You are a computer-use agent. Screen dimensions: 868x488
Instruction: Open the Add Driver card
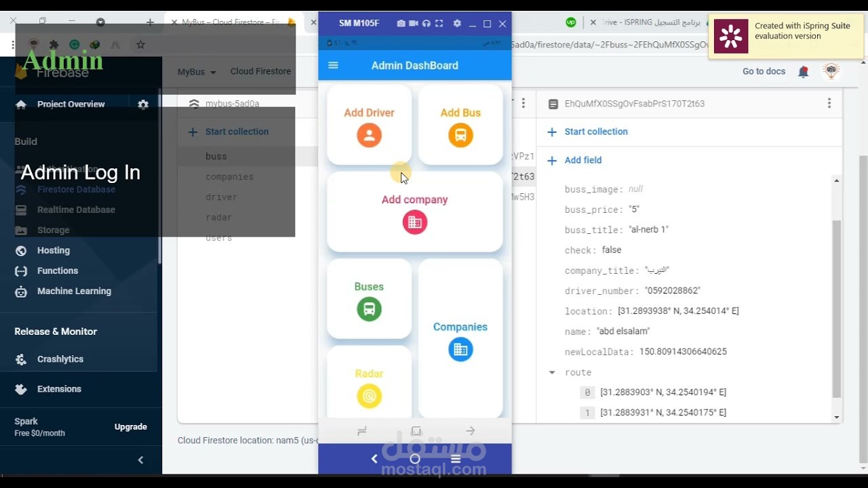coord(369,125)
